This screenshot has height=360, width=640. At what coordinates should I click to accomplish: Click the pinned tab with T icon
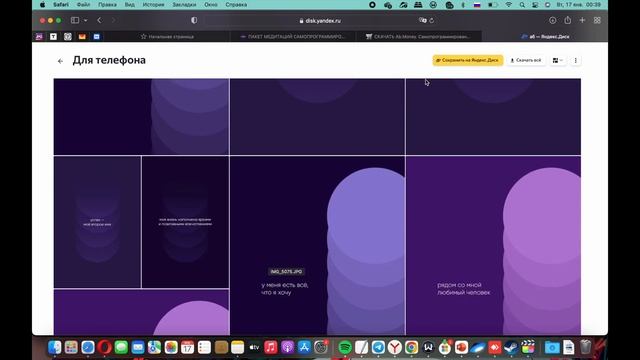click(53, 36)
